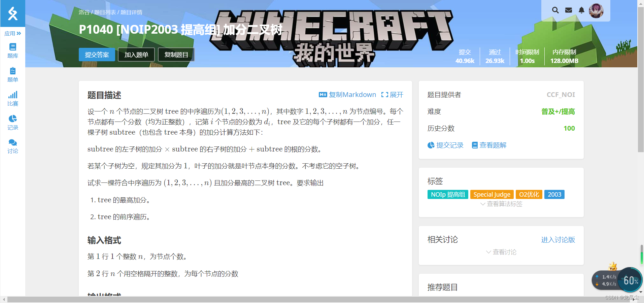
Task: Click the 1.00s time limit value
Action: click(x=527, y=61)
